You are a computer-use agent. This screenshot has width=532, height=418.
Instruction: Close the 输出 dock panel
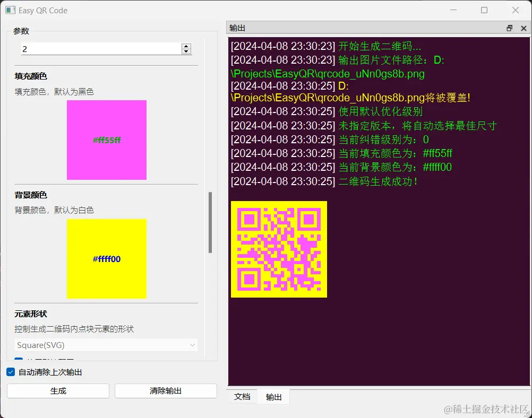(x=524, y=28)
